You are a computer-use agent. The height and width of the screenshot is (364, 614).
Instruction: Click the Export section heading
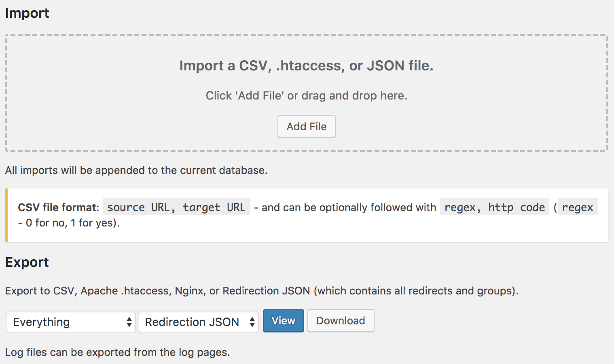(x=27, y=262)
